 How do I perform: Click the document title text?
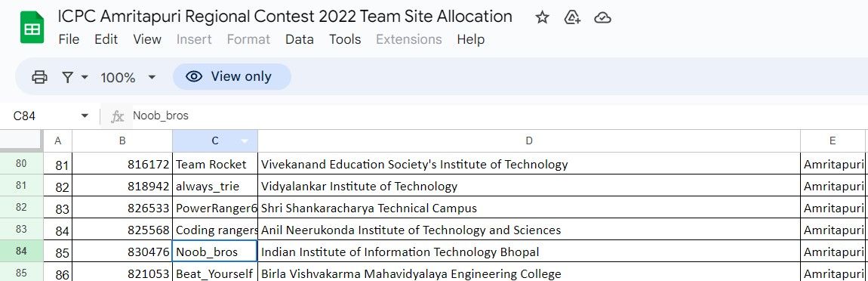tap(285, 17)
